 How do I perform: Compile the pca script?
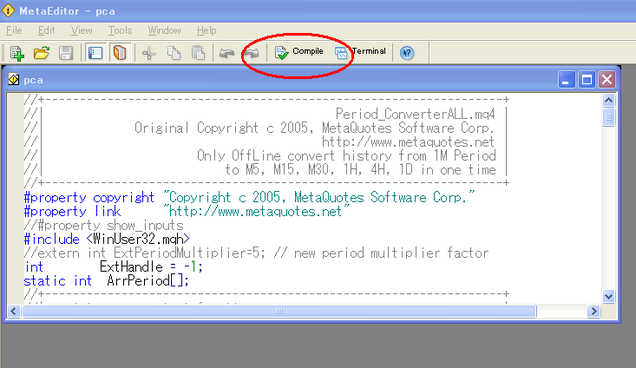[x=299, y=52]
